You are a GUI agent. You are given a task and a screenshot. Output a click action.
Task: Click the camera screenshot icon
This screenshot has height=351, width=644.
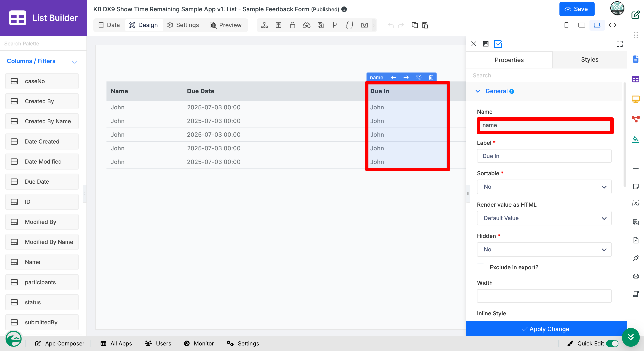364,25
